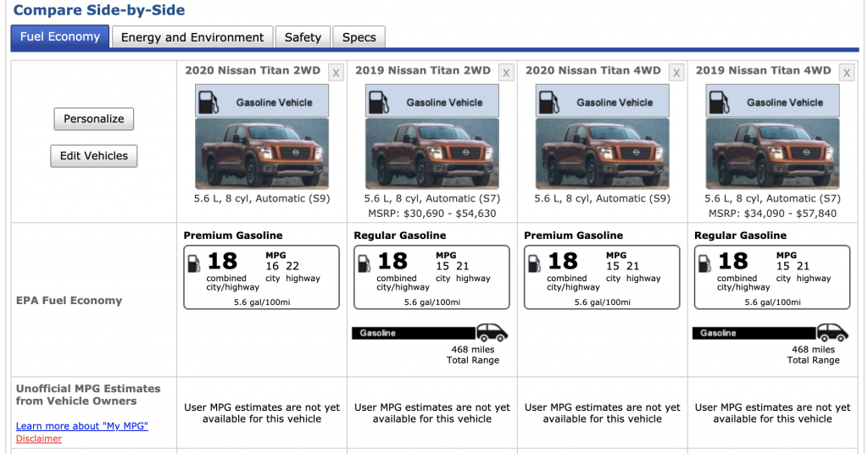Screen dimensions: 868x454
Task: Click combined 18 MPG figure for 2020 Titan 4WD
Action: 563,261
